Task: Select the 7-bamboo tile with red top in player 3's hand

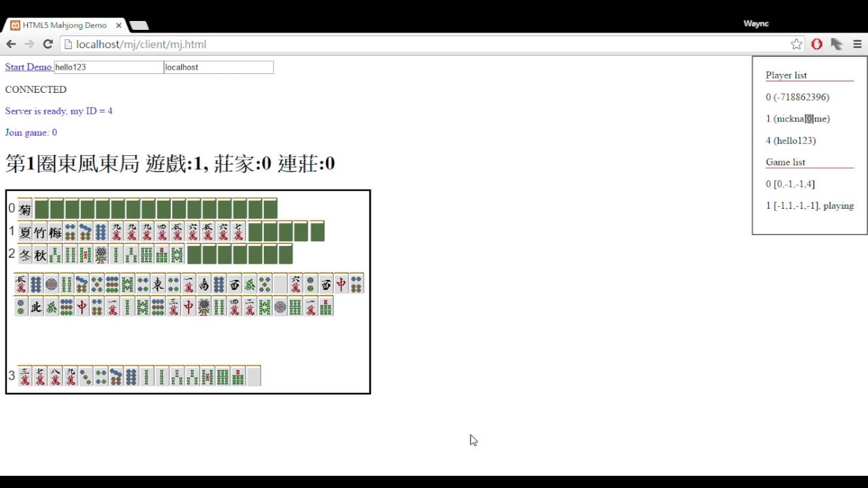Action: tap(239, 375)
